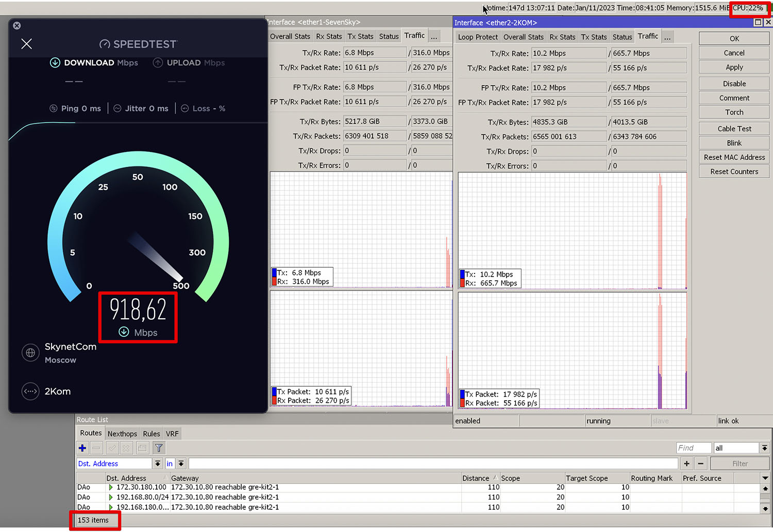Open Overall Stats tab in ether1-SevenSky window
The height and width of the screenshot is (532, 773).
pyautogui.click(x=290, y=36)
